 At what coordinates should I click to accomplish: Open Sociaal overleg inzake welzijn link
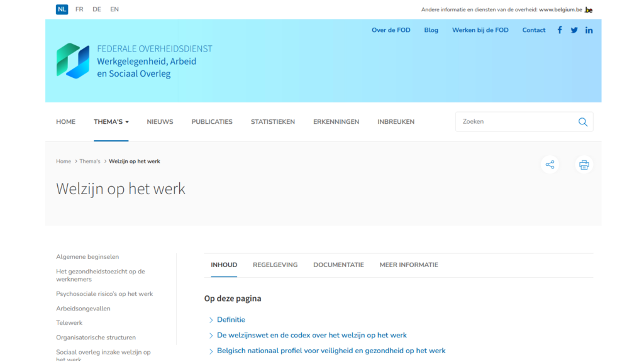pyautogui.click(x=103, y=355)
